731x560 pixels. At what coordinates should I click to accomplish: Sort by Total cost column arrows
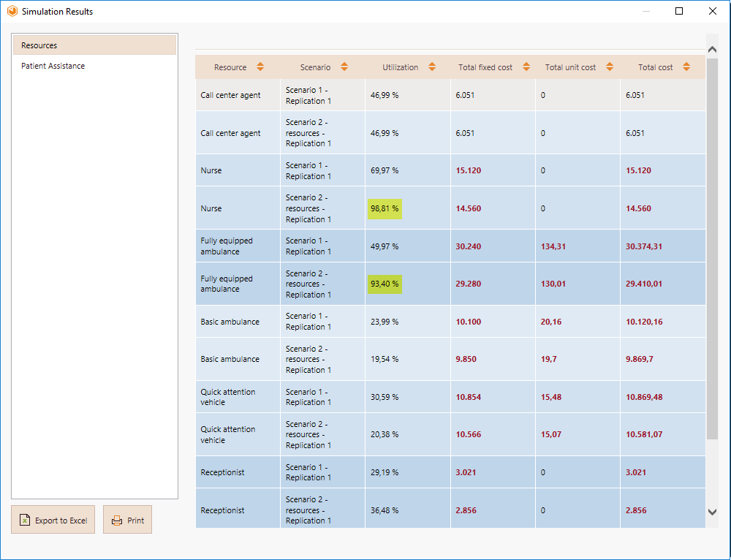[686, 67]
